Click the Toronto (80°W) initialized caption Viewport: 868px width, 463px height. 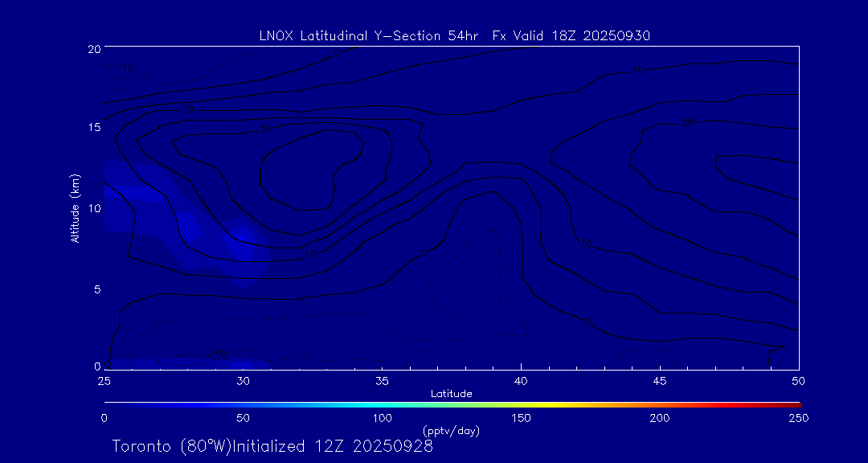pos(272,446)
